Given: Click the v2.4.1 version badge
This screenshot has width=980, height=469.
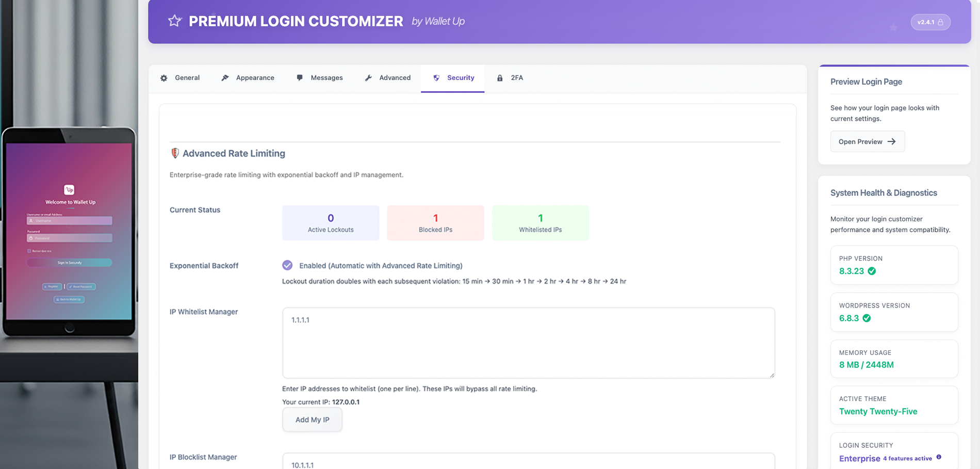Looking at the screenshot, I should [x=930, y=22].
